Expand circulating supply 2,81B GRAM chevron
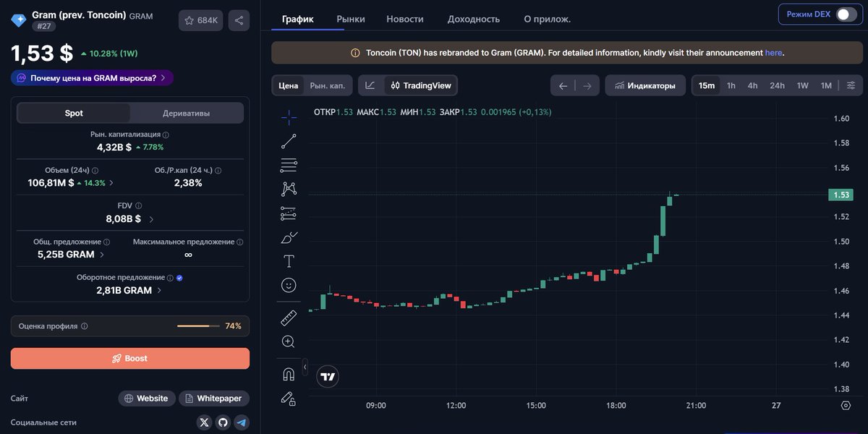 [x=159, y=290]
